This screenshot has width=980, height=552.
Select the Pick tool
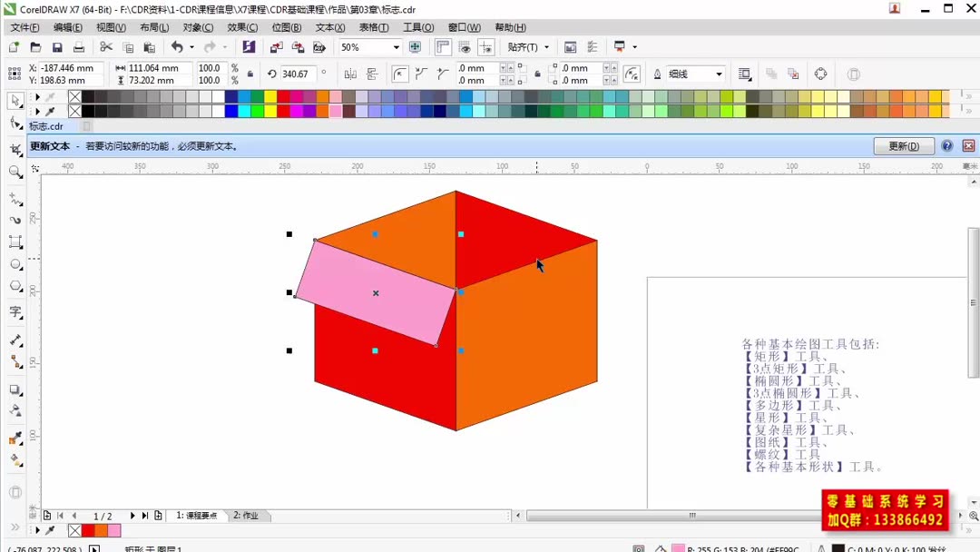15,100
